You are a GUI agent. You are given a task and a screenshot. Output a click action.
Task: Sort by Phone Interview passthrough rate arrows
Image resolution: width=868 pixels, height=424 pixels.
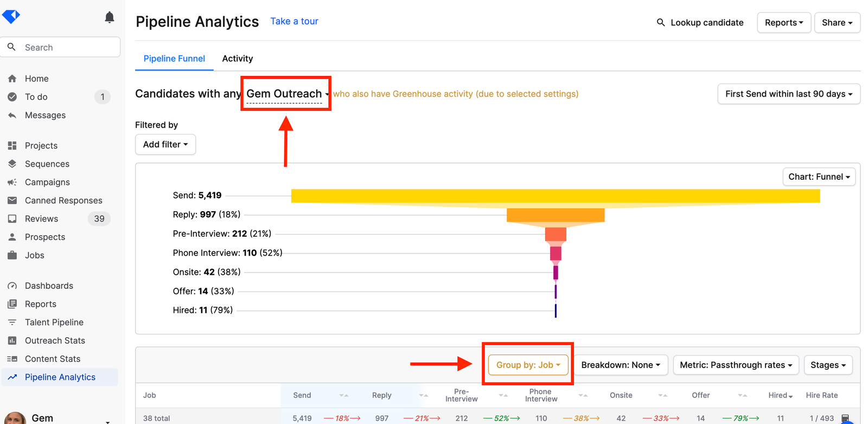click(x=583, y=395)
